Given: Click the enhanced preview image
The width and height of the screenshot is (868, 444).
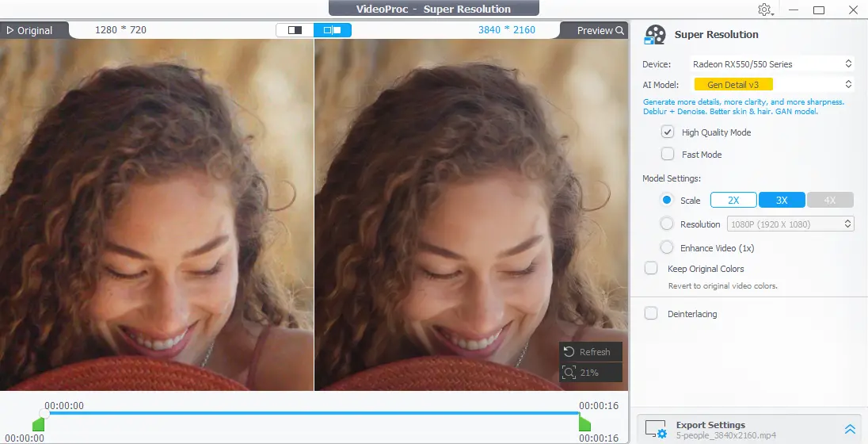Looking at the screenshot, I should pos(471,215).
